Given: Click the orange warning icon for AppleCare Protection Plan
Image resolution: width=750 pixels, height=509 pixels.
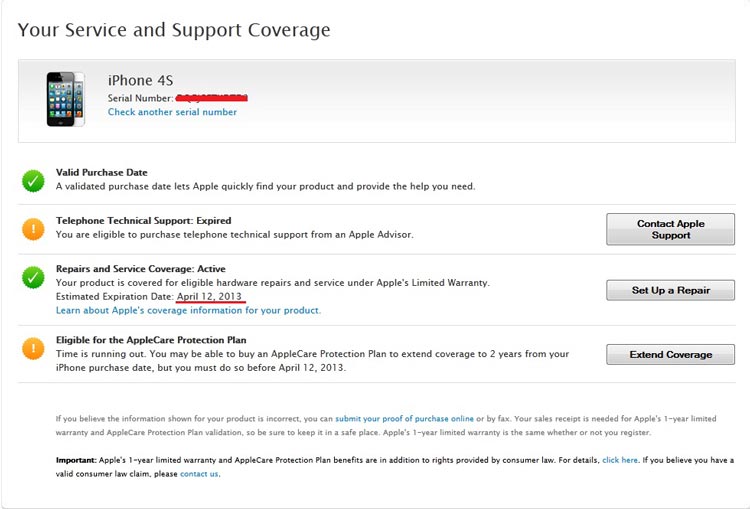Looking at the screenshot, I should coord(33,348).
